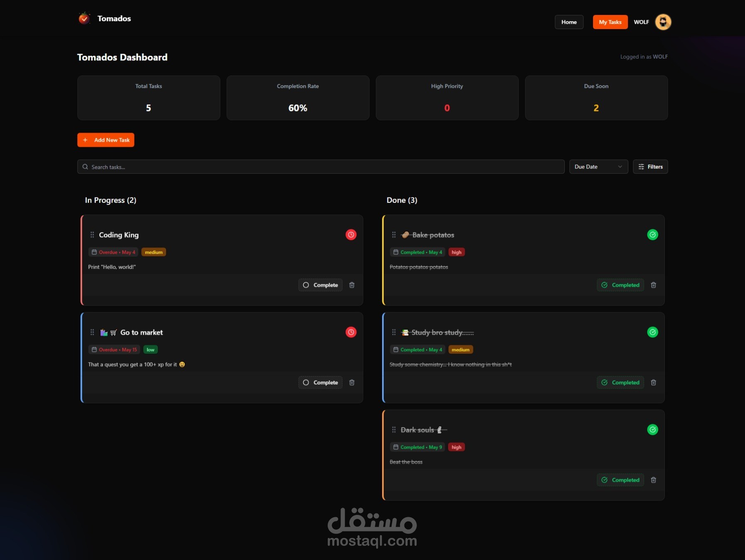Grab the drag handle on Coding King

tap(92, 235)
